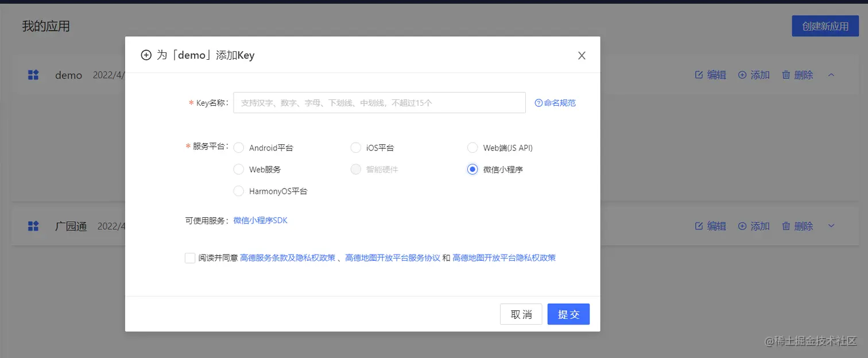Click 编辑 for the 广园通 app
This screenshot has height=358, width=868.
pyautogui.click(x=711, y=226)
